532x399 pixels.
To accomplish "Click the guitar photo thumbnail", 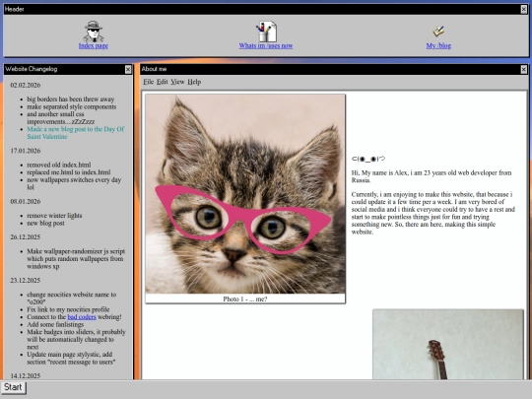I will (448, 344).
